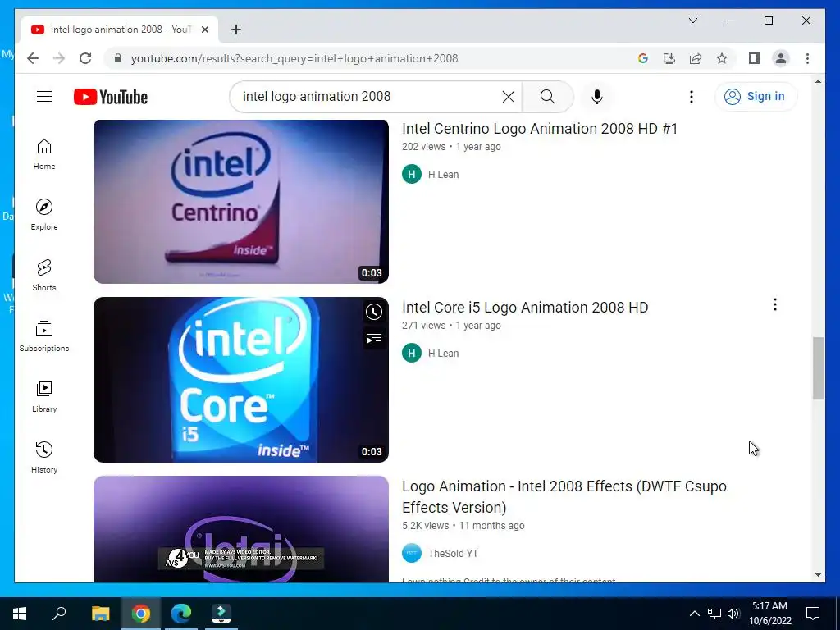Share this page via the share icon
Screen dimensions: 840x630
(x=696, y=58)
